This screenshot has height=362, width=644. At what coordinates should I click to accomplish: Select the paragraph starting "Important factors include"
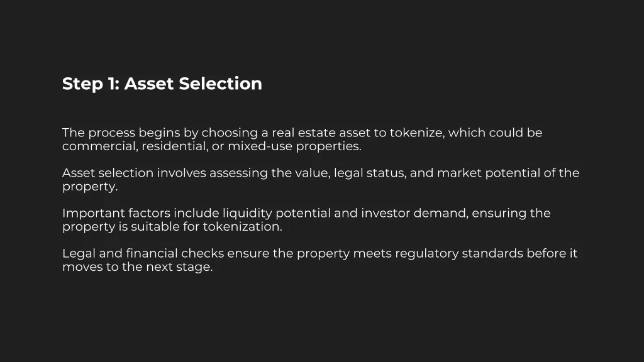click(x=306, y=219)
